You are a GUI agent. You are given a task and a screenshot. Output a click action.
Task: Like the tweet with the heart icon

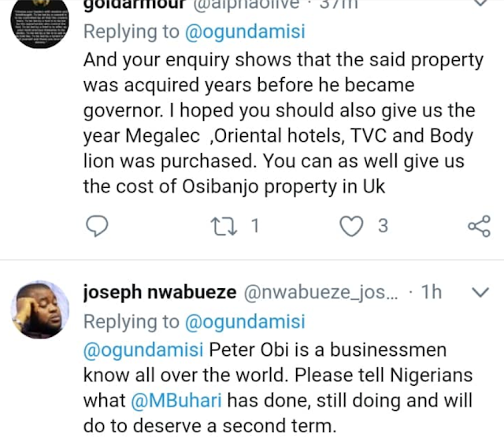click(350, 227)
